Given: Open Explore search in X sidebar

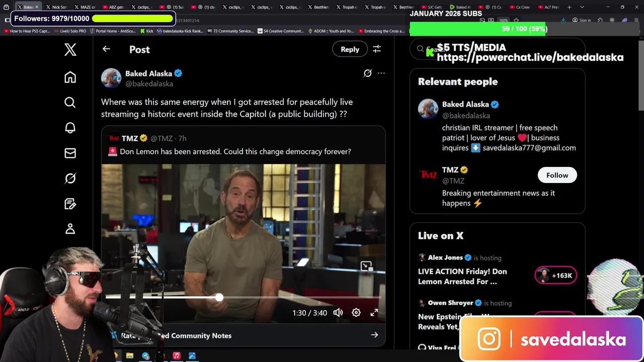Looking at the screenshot, I should point(70,103).
